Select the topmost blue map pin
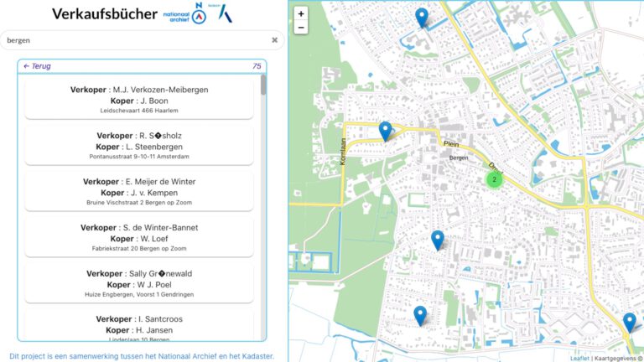This screenshot has width=644, height=362. point(422,17)
